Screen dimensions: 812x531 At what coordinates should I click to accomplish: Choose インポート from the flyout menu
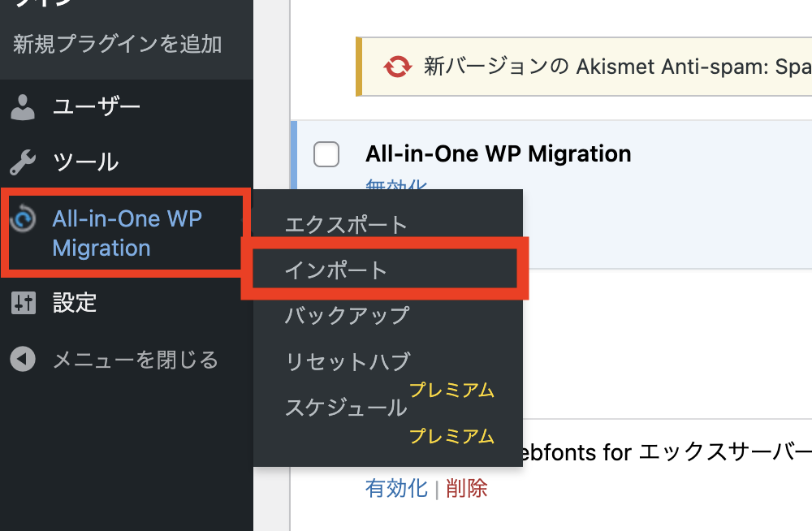(x=335, y=270)
